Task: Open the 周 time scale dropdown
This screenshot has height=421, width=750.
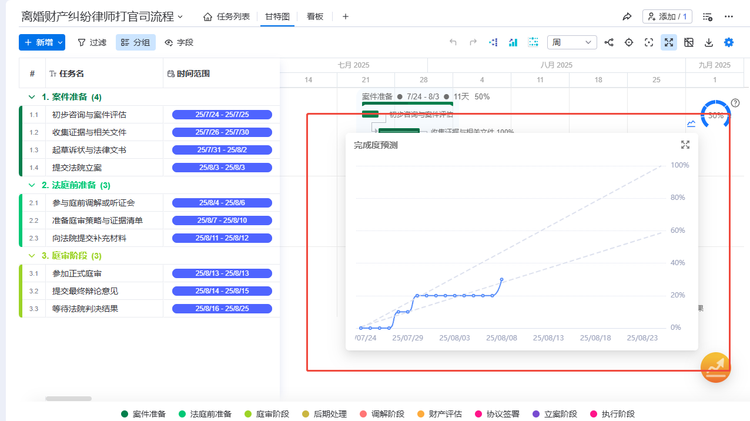Action: coord(572,43)
